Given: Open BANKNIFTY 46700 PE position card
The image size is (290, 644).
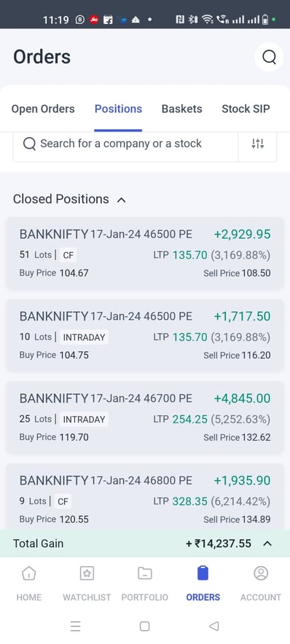Looking at the screenshot, I should coord(145,417).
